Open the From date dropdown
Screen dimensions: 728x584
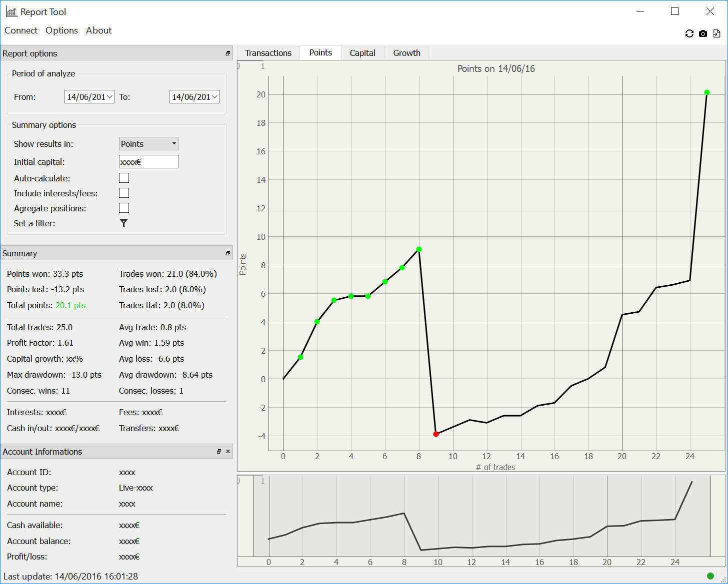point(110,97)
